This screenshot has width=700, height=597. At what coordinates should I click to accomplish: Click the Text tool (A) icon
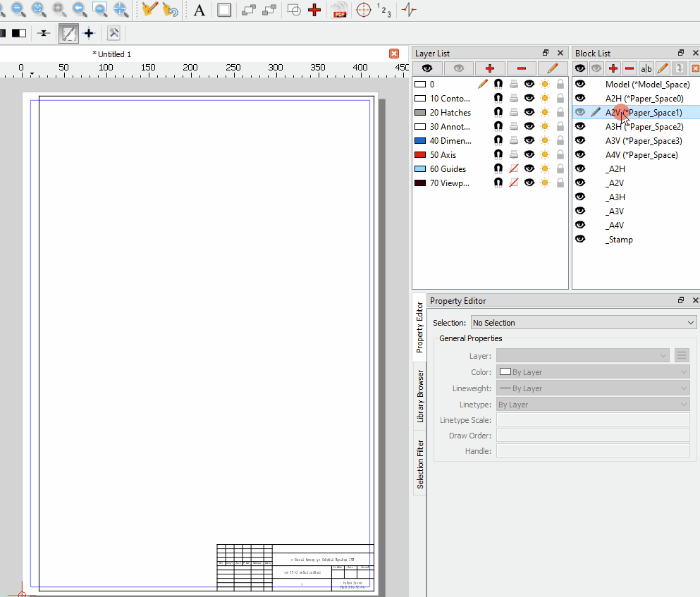point(200,10)
